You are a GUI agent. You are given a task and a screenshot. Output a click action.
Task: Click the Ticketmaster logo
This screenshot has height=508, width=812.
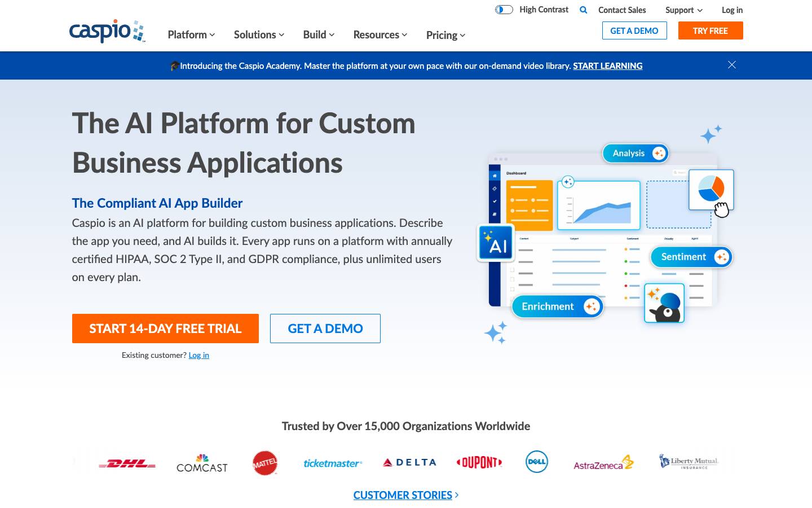pos(333,463)
